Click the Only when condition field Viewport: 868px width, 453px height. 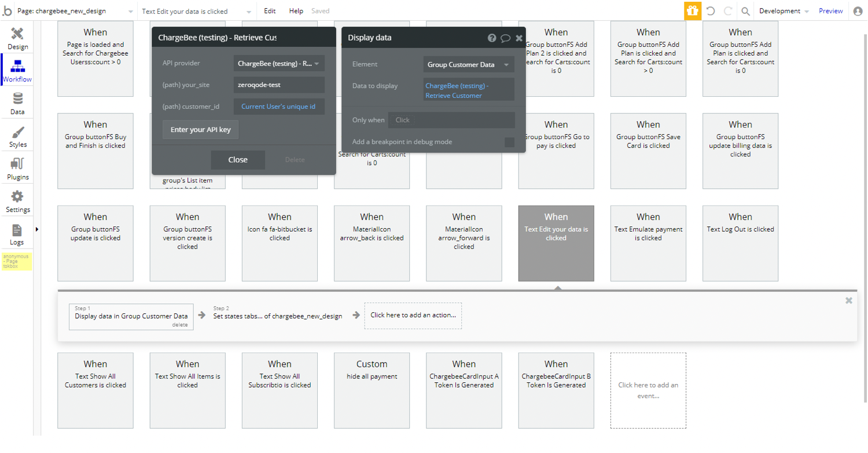(451, 120)
